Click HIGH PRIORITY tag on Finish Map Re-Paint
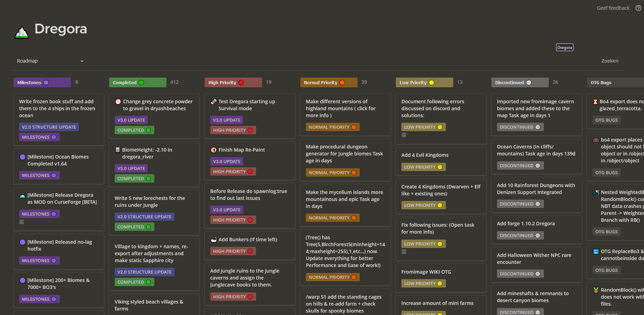Image resolution: width=644 pixels, height=315 pixels. click(x=233, y=171)
